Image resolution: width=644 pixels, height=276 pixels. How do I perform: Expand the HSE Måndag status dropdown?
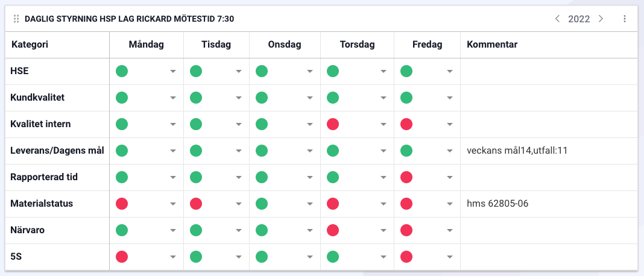[x=173, y=72]
